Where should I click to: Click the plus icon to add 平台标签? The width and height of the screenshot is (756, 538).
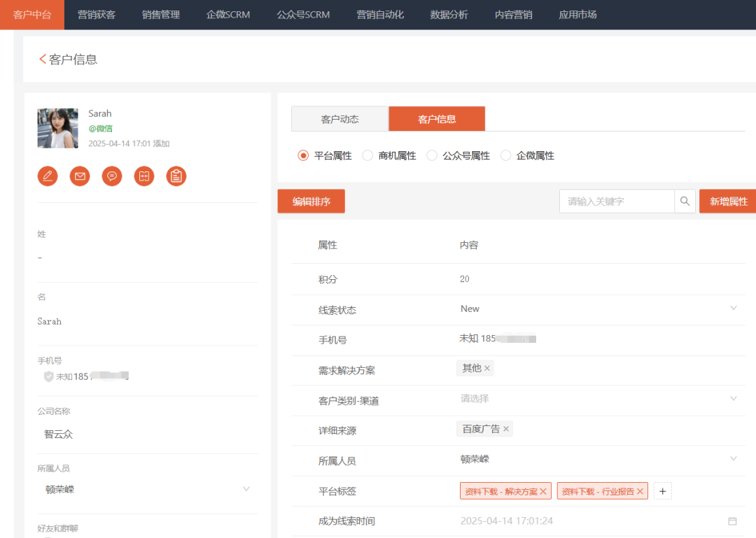[663, 491]
